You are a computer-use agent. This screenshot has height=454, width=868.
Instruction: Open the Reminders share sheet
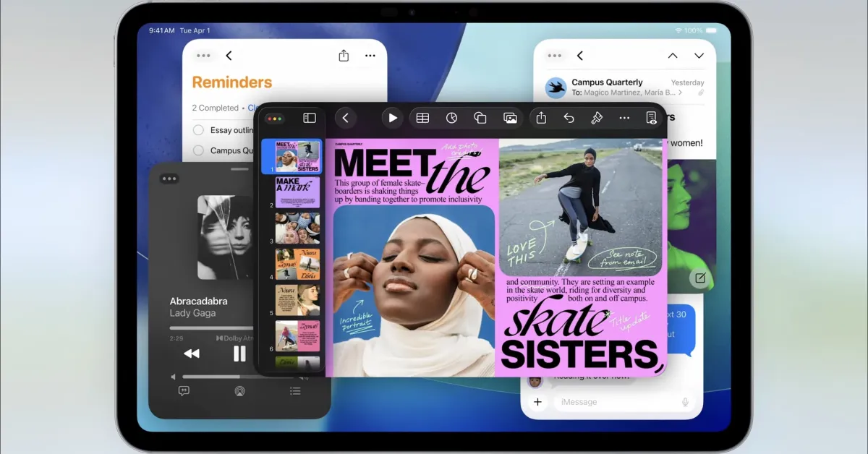click(343, 55)
